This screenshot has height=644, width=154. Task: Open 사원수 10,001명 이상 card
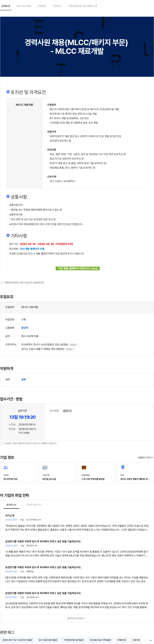(18, 472)
